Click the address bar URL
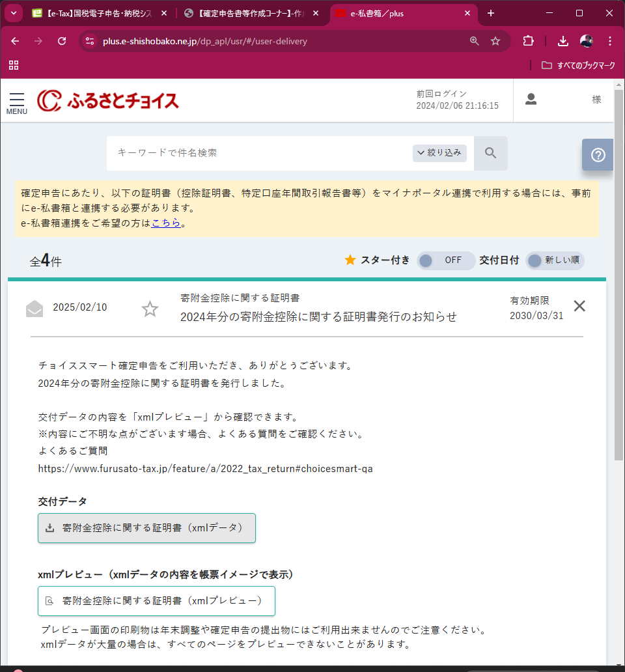Image resolution: width=625 pixels, height=672 pixels. tap(205, 41)
